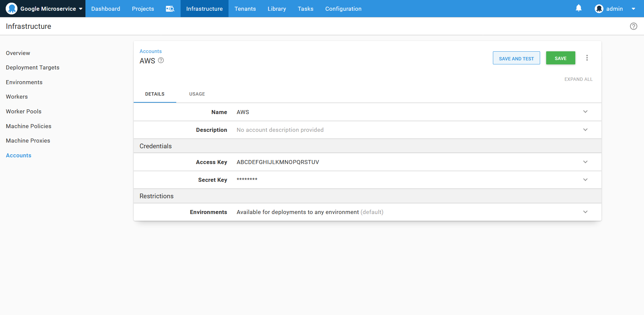Click the Octopus Deploy logo
Screen dimensions: 644x315
point(11,8)
